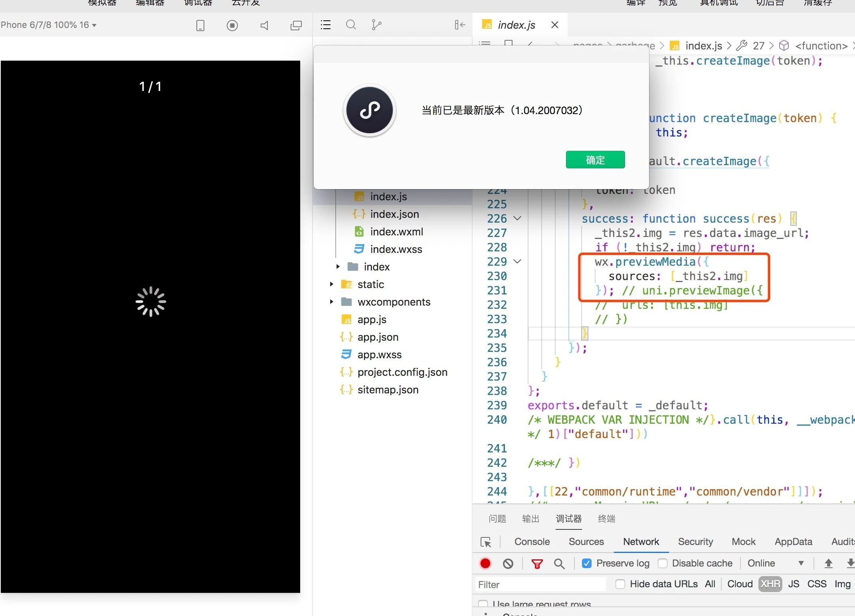Open the file list outline icon
The width and height of the screenshot is (855, 616).
(326, 25)
